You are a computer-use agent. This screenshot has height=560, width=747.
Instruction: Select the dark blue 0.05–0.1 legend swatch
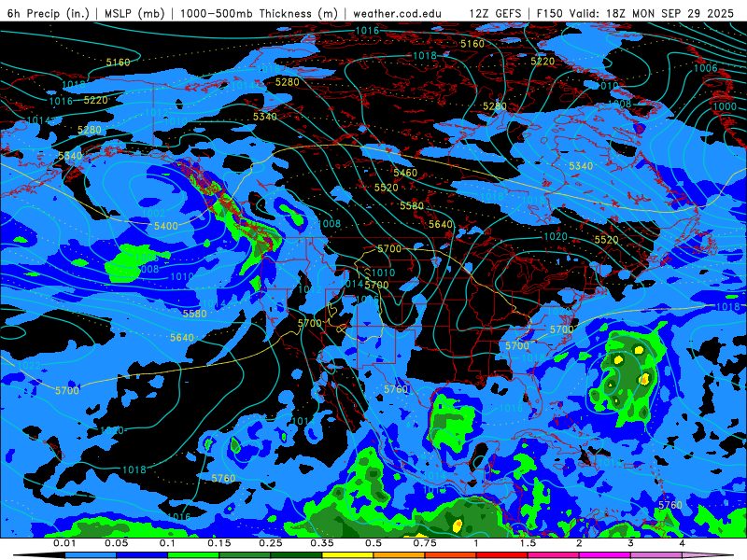142,555
